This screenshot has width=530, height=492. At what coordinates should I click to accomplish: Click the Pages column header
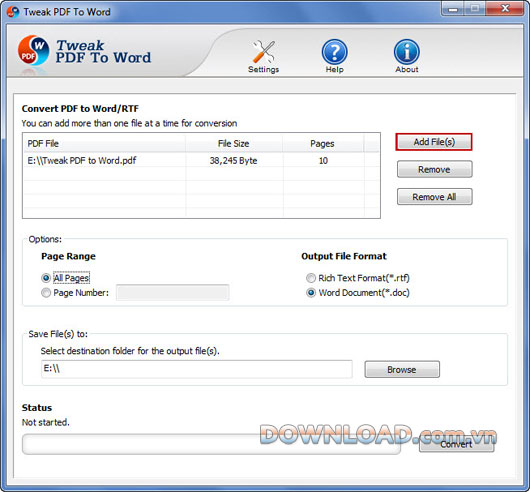(x=323, y=144)
